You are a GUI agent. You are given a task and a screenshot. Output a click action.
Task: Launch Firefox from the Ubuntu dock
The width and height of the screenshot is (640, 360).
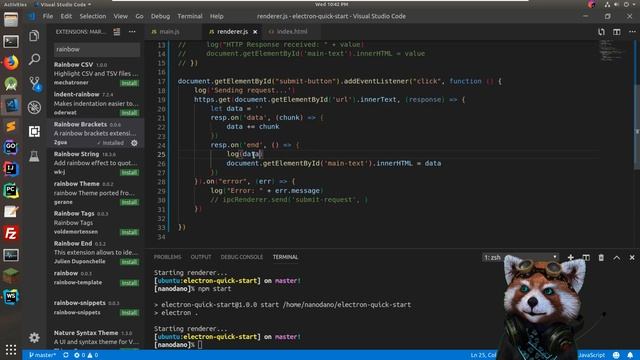[11, 62]
